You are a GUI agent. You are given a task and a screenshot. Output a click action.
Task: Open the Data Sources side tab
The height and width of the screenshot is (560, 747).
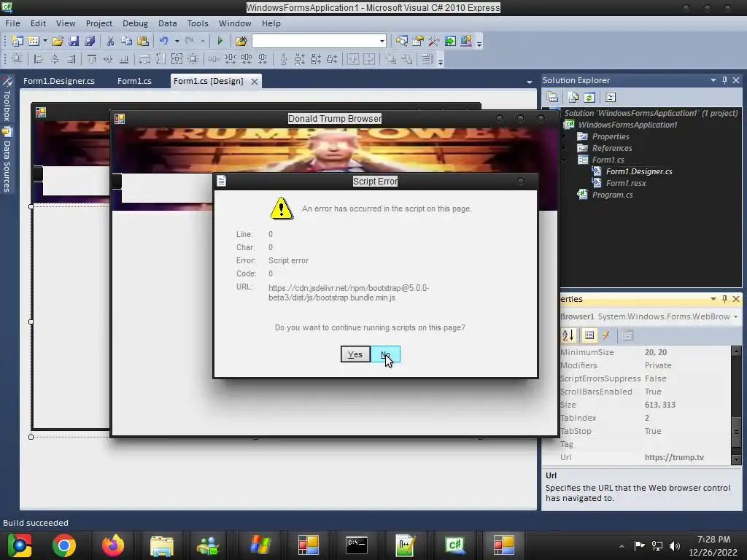[7, 160]
